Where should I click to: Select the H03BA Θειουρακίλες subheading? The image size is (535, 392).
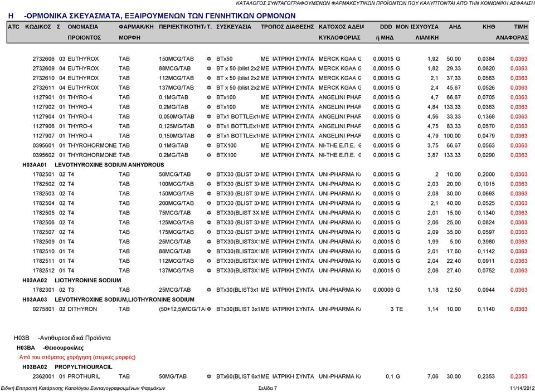[50, 348]
